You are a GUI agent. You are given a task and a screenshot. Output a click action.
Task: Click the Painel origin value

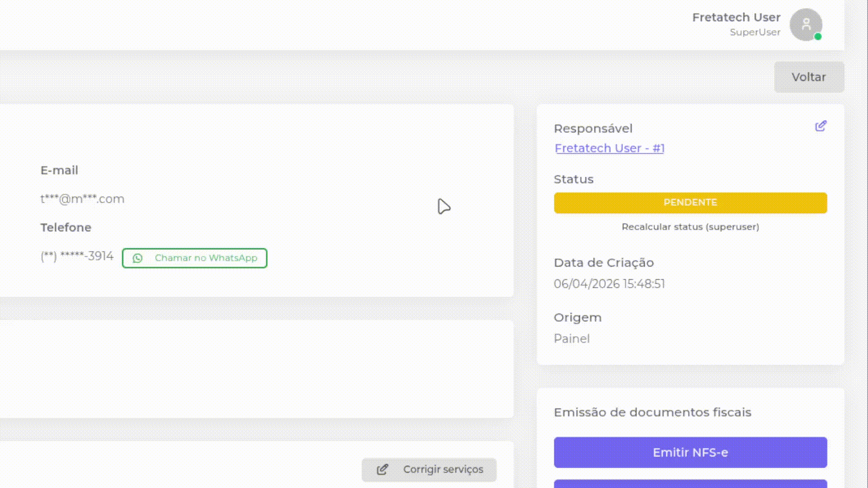[571, 338]
